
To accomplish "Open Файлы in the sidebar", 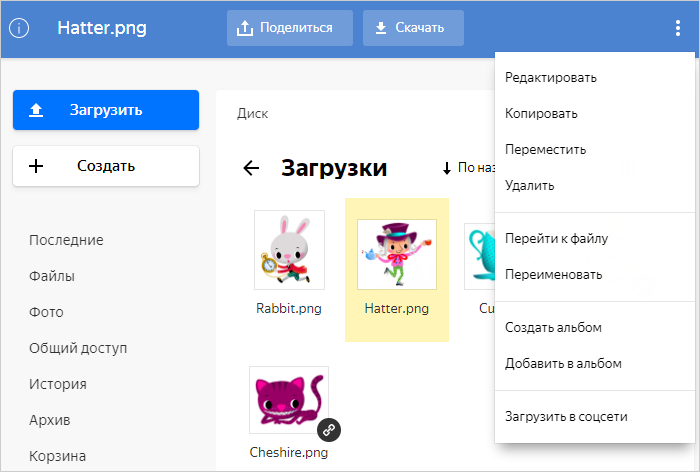I will (x=52, y=276).
